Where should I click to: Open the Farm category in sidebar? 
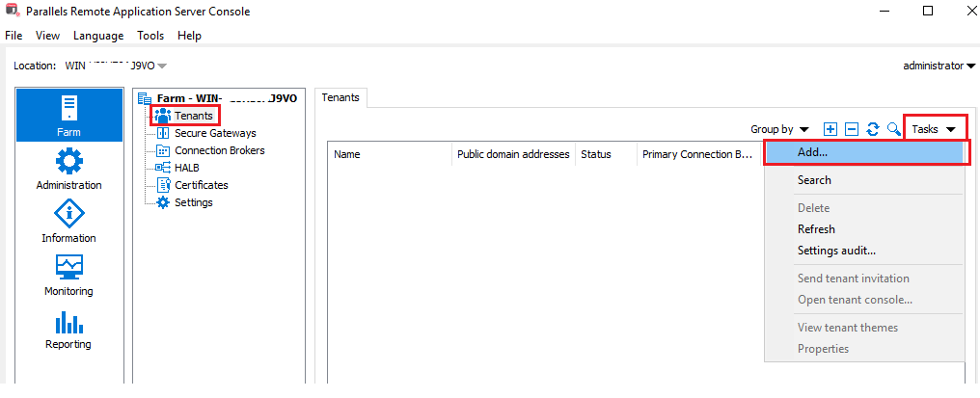(69, 115)
